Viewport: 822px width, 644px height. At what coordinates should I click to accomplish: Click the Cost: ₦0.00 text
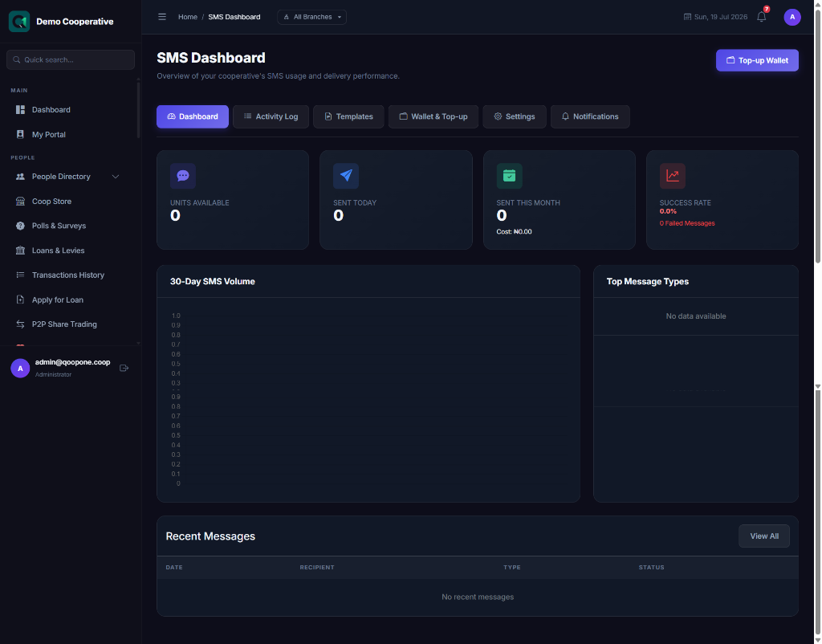point(515,232)
